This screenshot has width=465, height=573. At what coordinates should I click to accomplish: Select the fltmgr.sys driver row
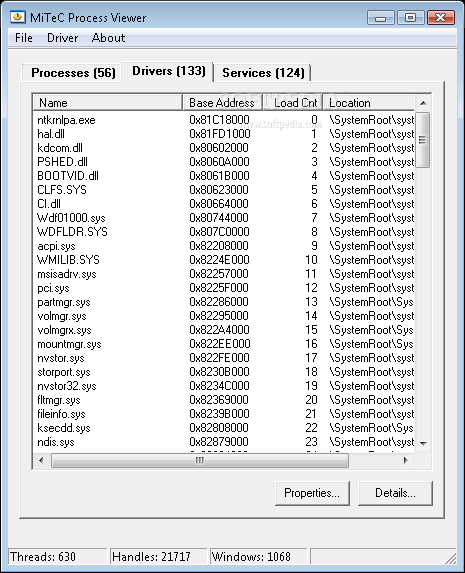(224, 400)
